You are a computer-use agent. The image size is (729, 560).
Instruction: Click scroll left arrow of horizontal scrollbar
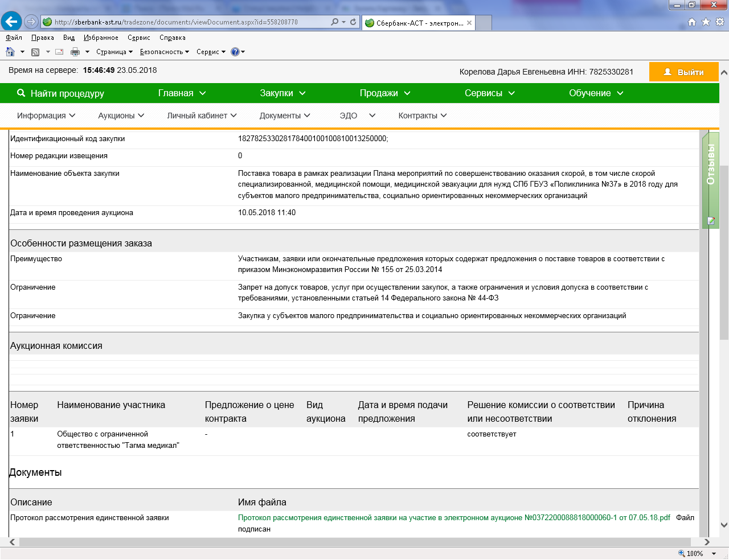[13, 542]
